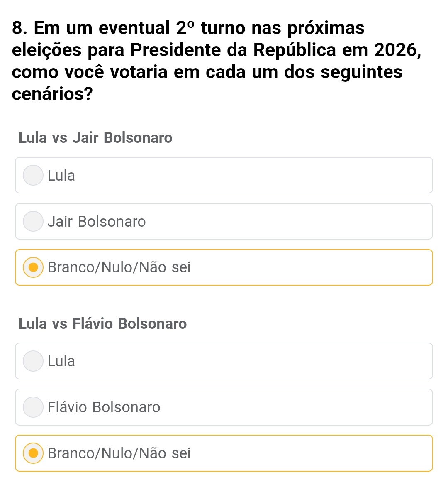
Task: Select Lula radio button in Flávio Bolsonaro scenario
Action: (33, 361)
